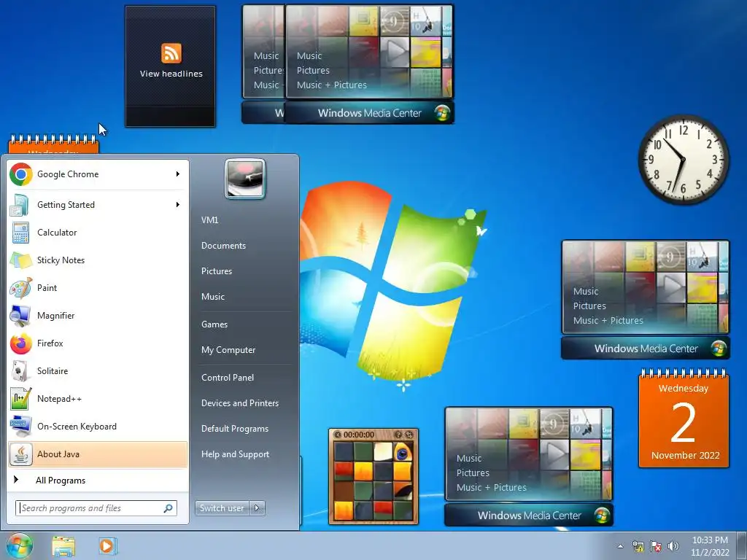Click the analog Clock gadget
The width and height of the screenshot is (747, 560).
point(684,160)
